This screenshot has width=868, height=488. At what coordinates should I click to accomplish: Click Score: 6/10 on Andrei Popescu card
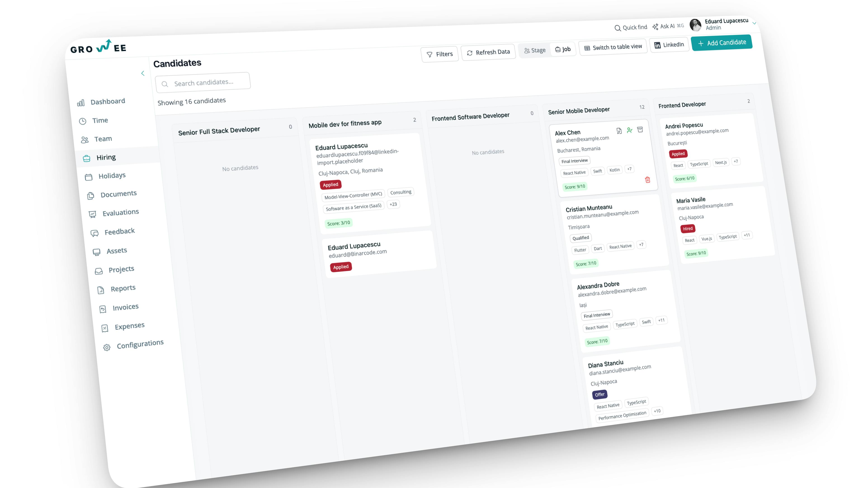[684, 178]
